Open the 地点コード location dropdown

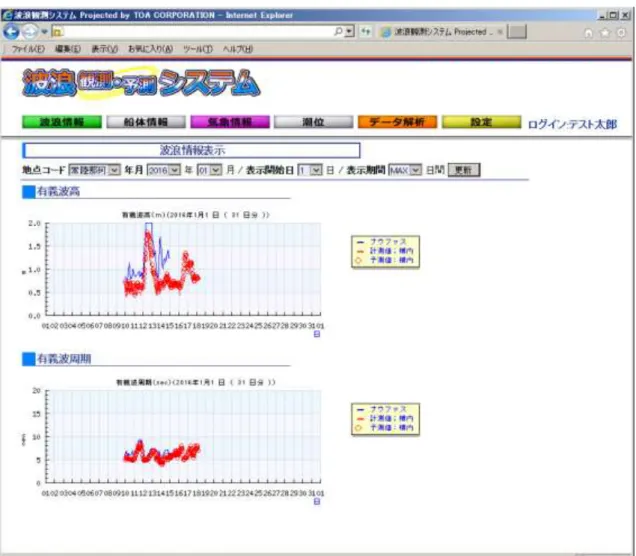coord(94,170)
